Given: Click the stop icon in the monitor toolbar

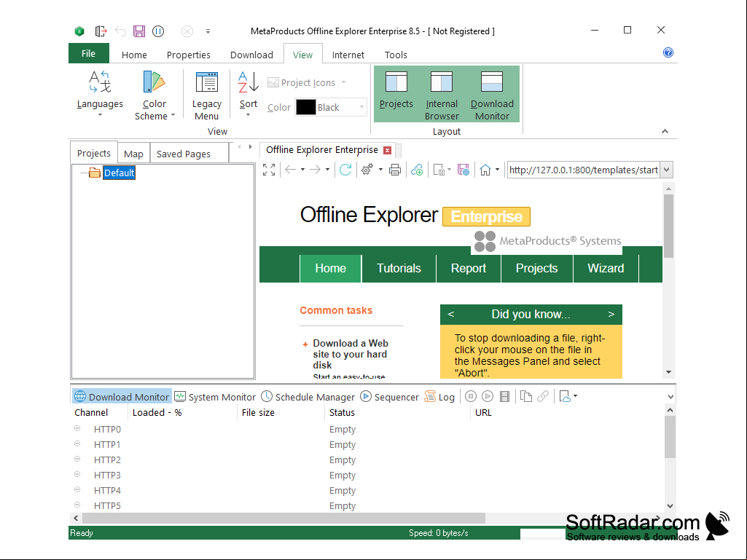Looking at the screenshot, I should pos(471,396).
